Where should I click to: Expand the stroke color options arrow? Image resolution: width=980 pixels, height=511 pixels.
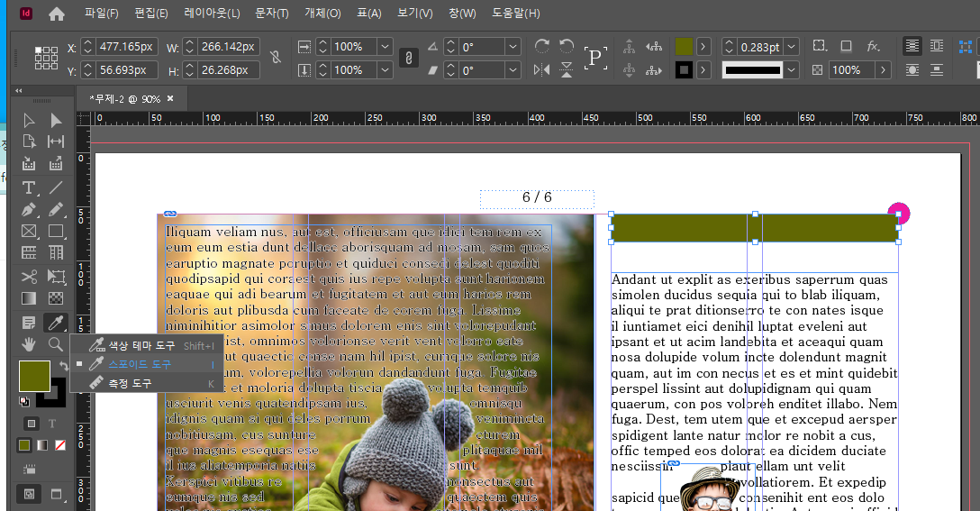(703, 70)
